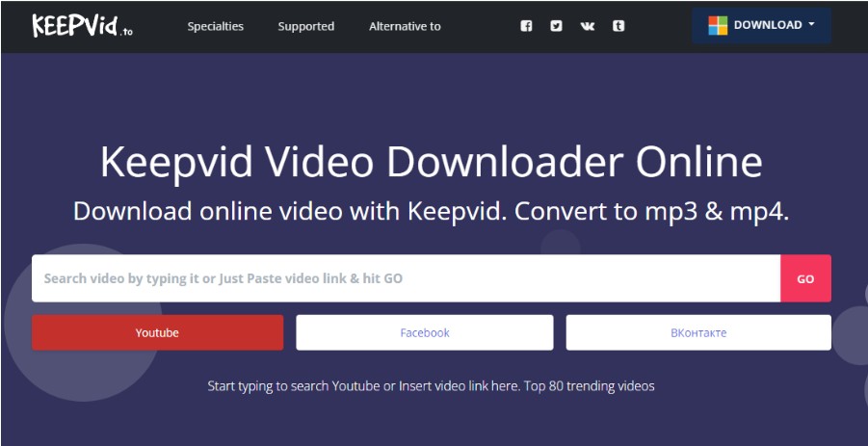Click the Windows logo on Download button
Image resolution: width=868 pixels, height=446 pixels.
[x=718, y=25]
